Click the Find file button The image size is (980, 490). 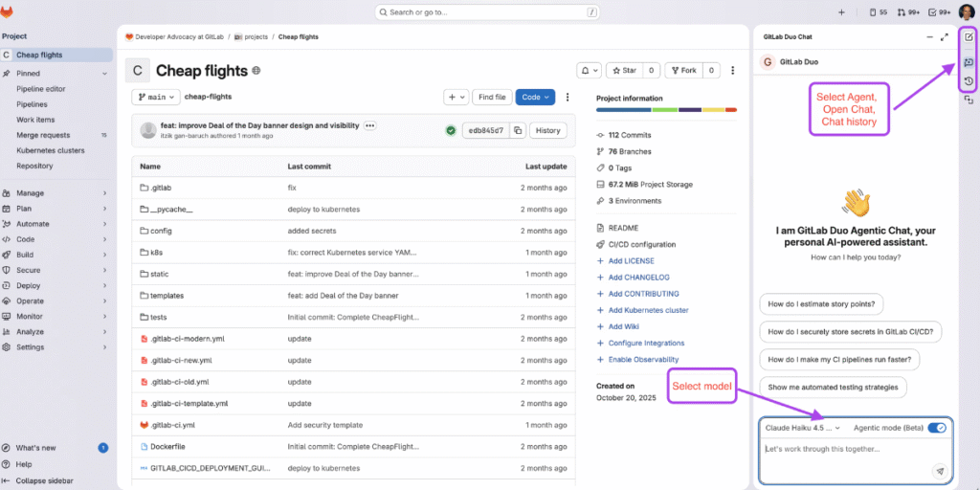[493, 97]
